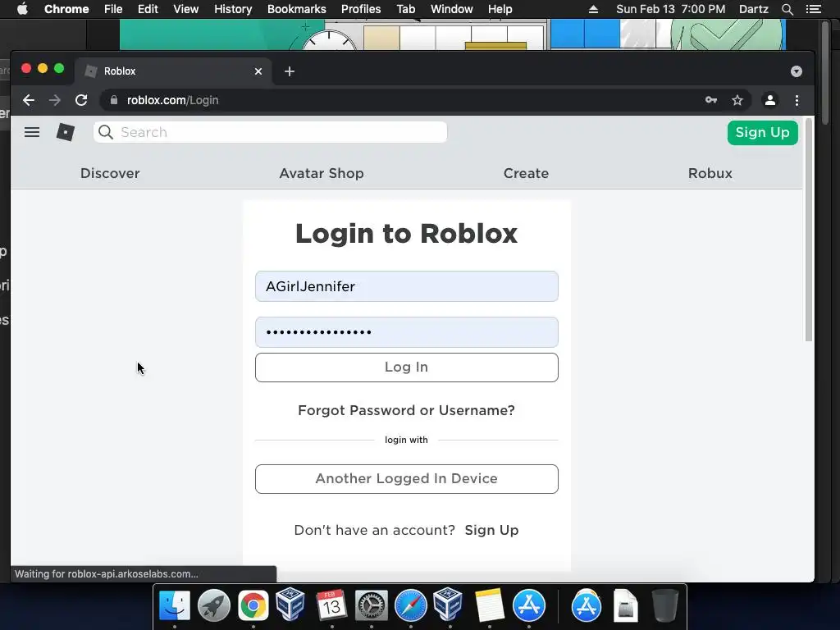Screen dimensions: 840x630
Task: Open the Bookmarks menu
Action: [297, 9]
